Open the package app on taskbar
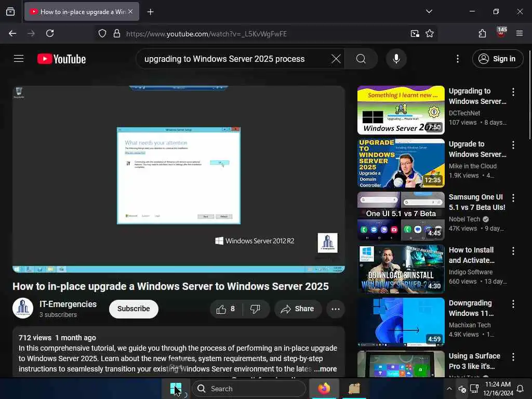 tap(354, 389)
